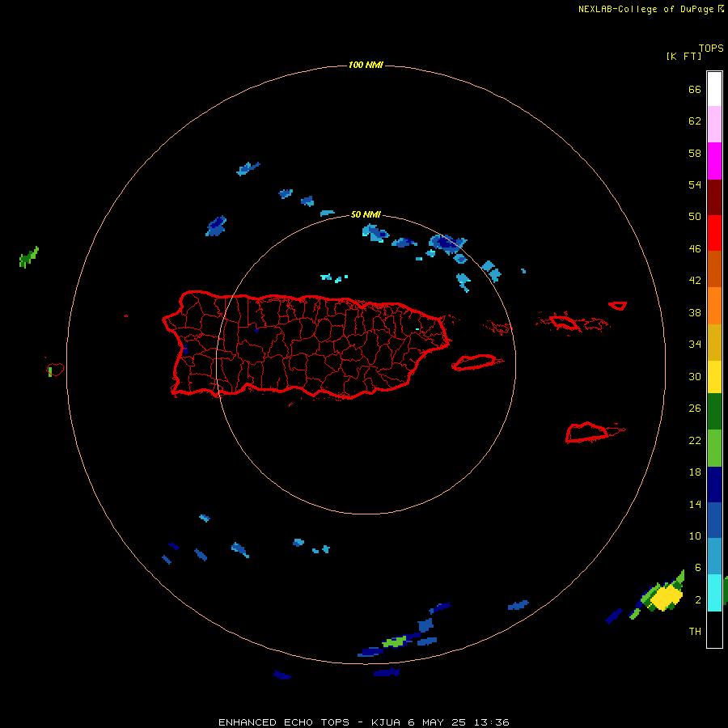Click the dark green legend swatch
Viewport: 728px width, 728px height.
point(714,411)
